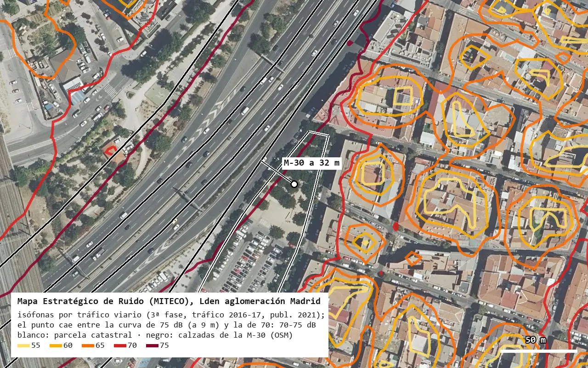Click the 60 dB legend swatch
The width and height of the screenshot is (588, 368).
pos(56,345)
